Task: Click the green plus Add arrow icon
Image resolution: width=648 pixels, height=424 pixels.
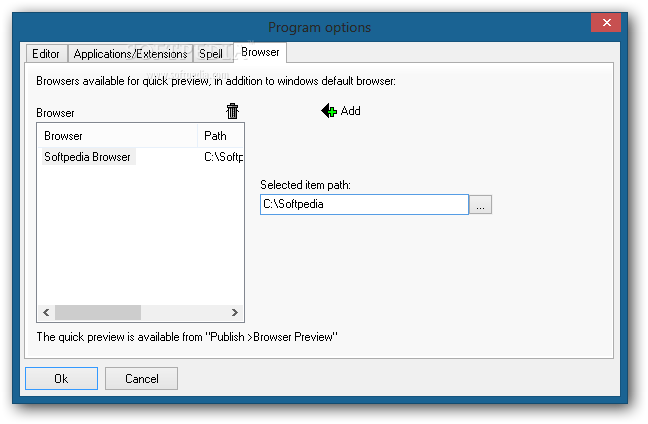Action: pyautogui.click(x=329, y=111)
